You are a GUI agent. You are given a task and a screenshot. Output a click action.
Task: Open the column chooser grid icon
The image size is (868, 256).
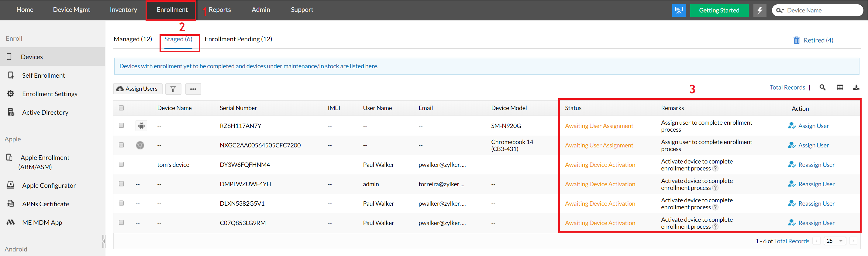click(x=840, y=87)
